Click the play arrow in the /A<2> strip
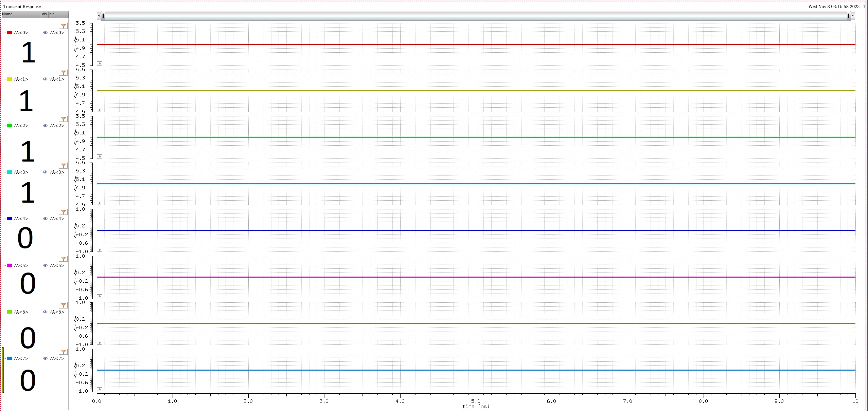 (x=100, y=156)
